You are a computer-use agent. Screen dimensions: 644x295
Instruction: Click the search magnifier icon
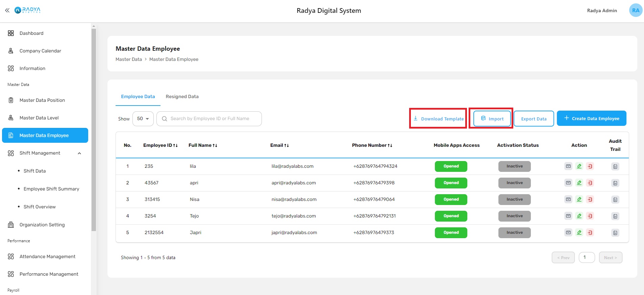165,119
